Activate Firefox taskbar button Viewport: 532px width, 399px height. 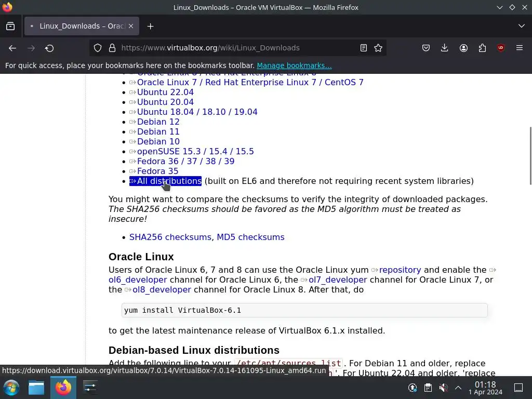click(x=63, y=388)
